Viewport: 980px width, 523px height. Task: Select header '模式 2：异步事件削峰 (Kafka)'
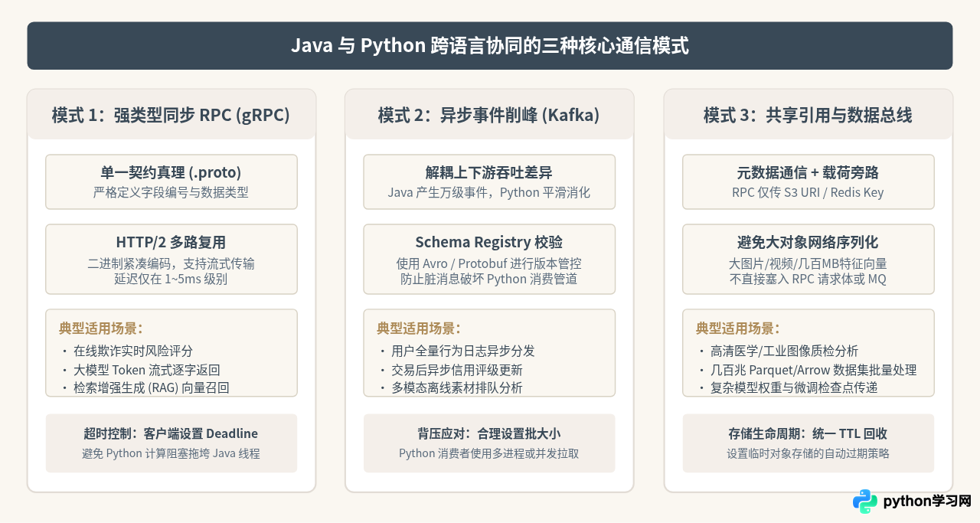tap(488, 116)
